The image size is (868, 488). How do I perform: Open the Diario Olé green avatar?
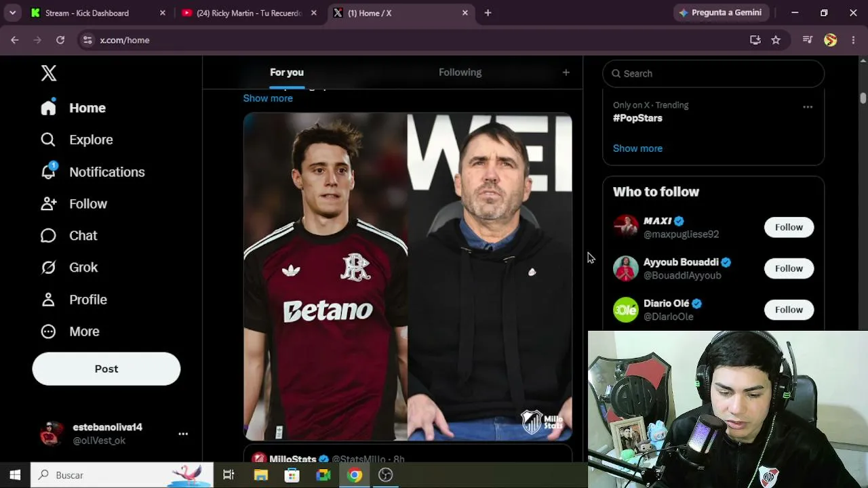point(626,310)
